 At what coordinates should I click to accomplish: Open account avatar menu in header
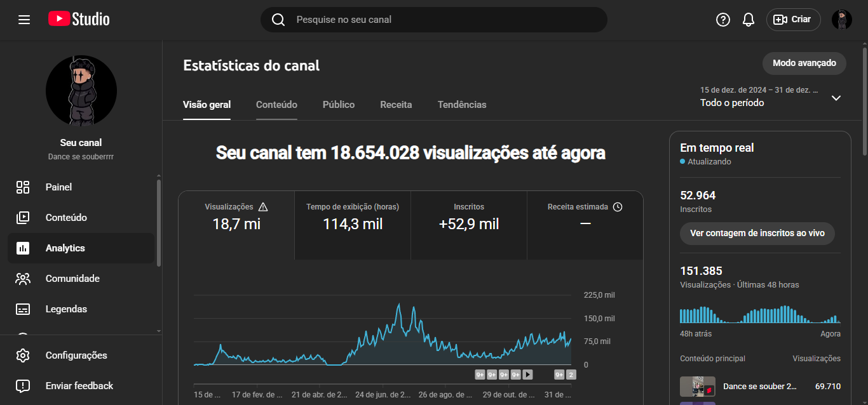(842, 20)
